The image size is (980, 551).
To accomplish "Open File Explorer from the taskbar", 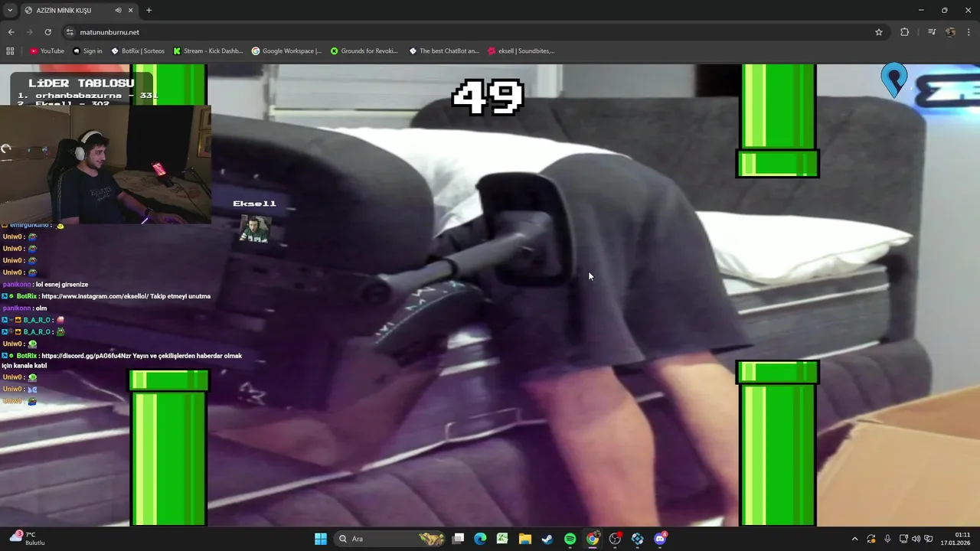I will pos(525,539).
